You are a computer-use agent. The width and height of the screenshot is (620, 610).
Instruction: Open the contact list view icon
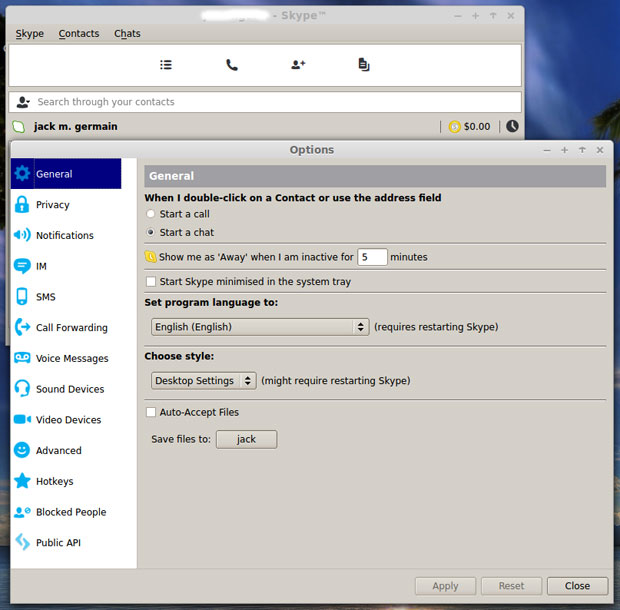(166, 64)
